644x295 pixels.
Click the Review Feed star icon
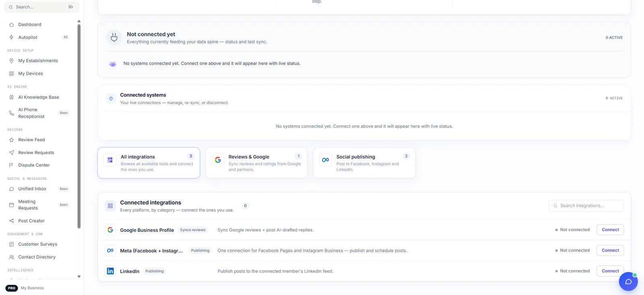(11, 140)
